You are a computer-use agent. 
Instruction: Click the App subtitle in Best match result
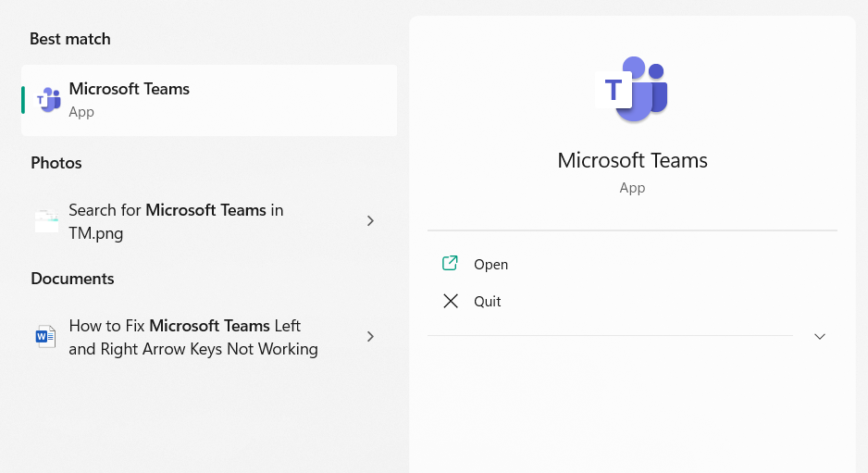point(81,112)
